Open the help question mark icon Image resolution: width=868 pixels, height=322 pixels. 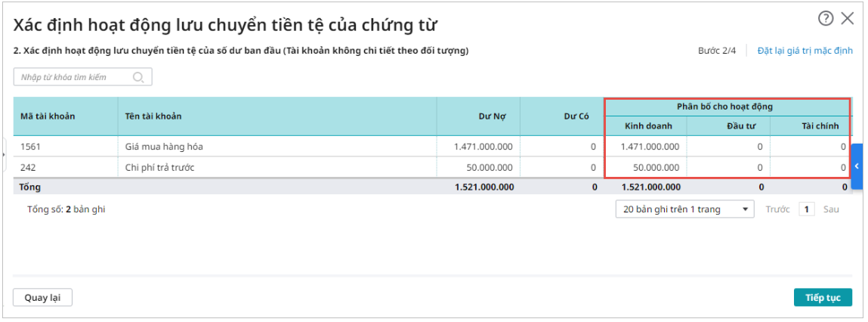tap(826, 18)
